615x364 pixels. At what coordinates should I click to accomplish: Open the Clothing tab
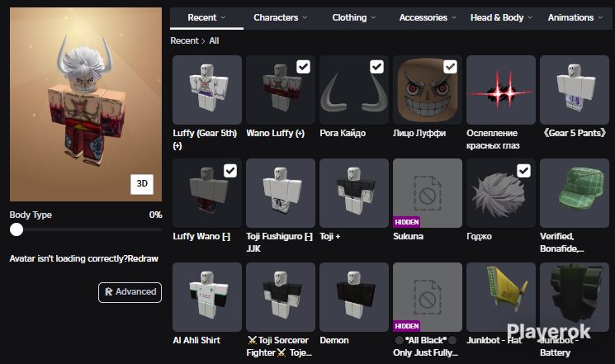click(x=354, y=17)
